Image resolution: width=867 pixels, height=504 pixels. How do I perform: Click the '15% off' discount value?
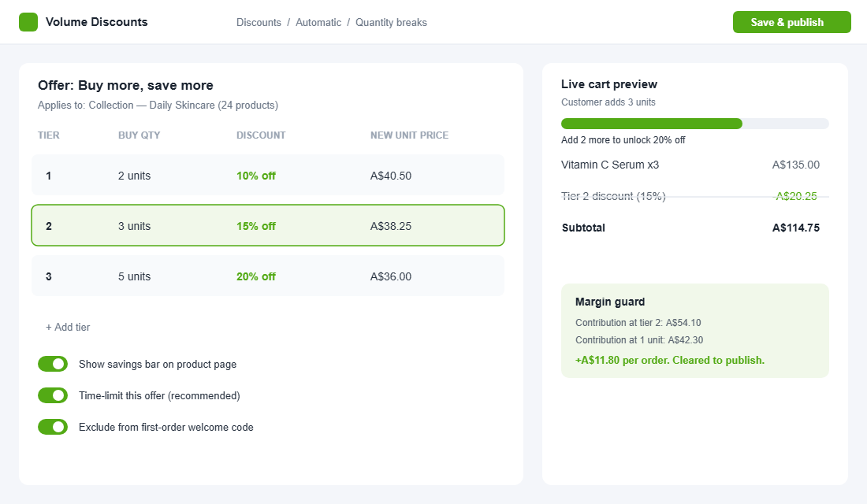(256, 226)
